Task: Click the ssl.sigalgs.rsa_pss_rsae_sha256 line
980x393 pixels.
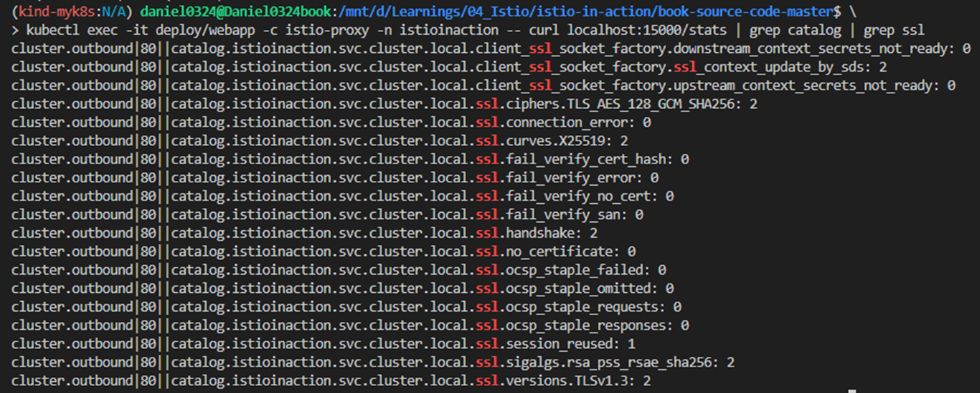Action: click(373, 362)
